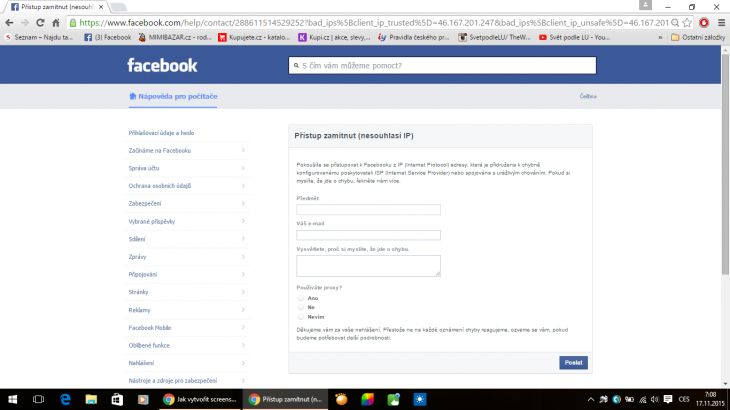This screenshot has width=730, height=410.
Task: Expand Začínáme na Facebooku section
Action: pos(187,150)
